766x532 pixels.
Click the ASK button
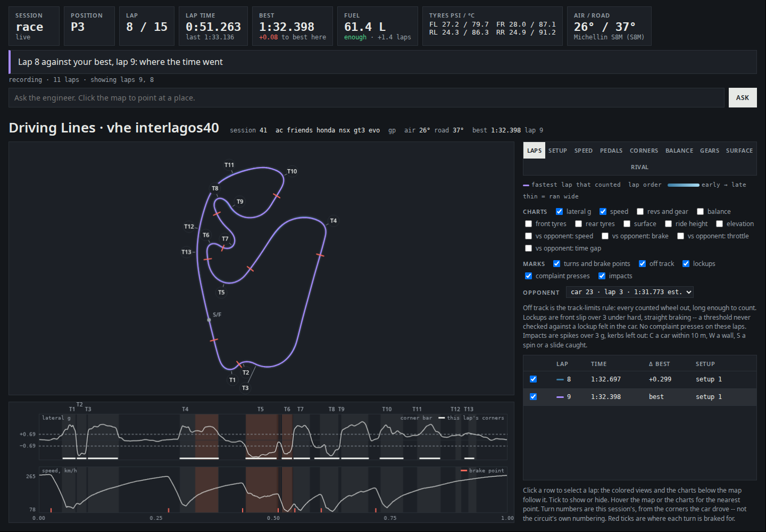tap(743, 98)
